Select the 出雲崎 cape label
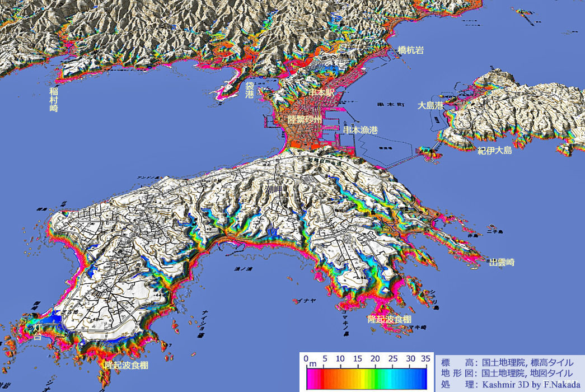The height and width of the screenshot is (392, 585). point(502,262)
